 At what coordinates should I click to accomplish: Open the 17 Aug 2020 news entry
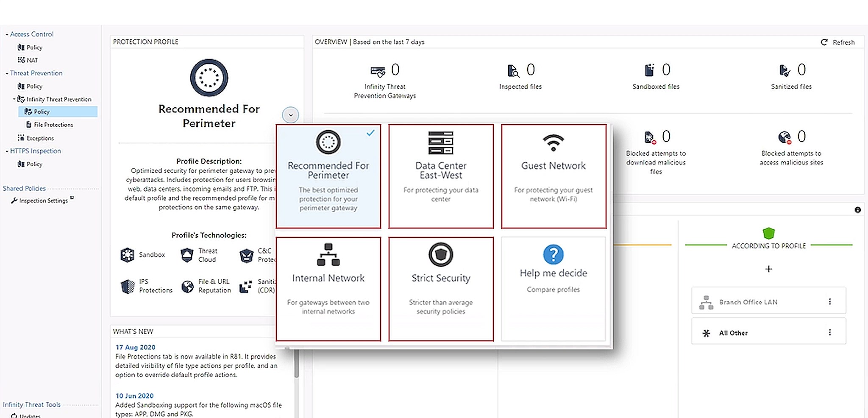pos(136,348)
